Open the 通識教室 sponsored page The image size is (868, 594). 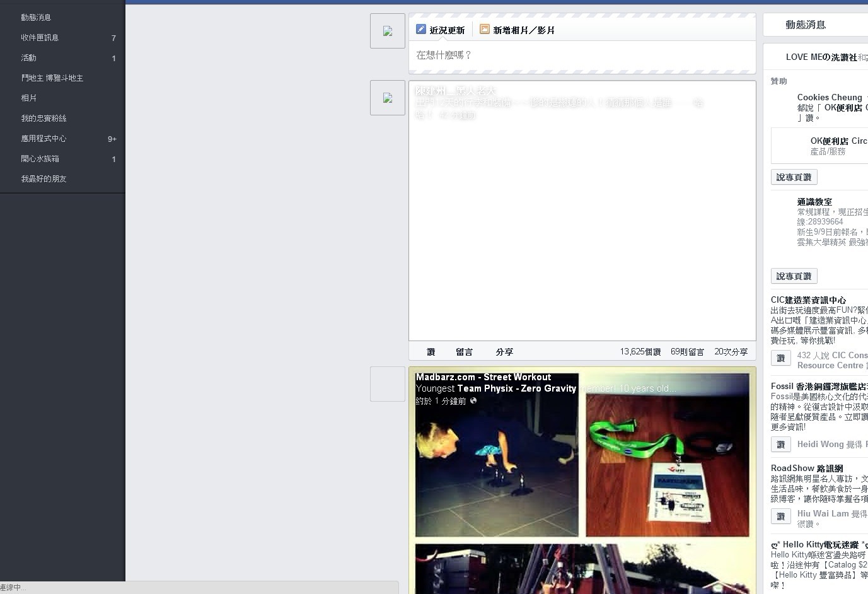[814, 202]
